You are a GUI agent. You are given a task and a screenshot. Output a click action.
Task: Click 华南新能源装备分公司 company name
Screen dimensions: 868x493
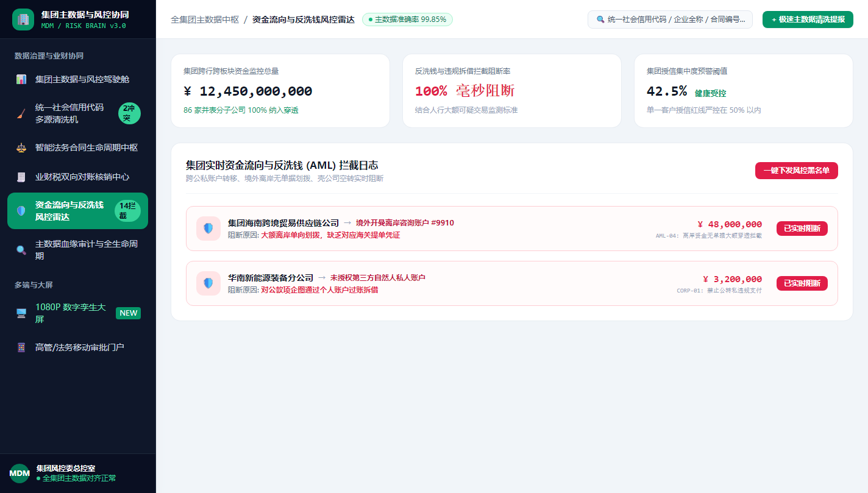271,278
